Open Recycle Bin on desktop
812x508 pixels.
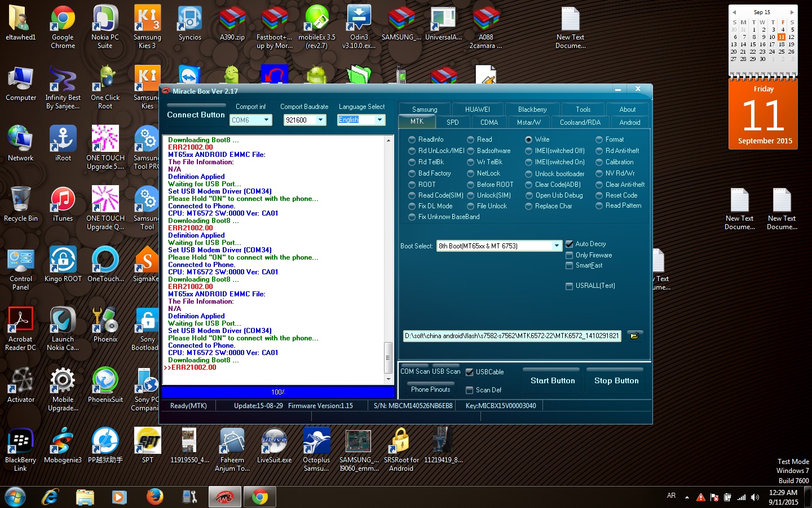coord(21,204)
